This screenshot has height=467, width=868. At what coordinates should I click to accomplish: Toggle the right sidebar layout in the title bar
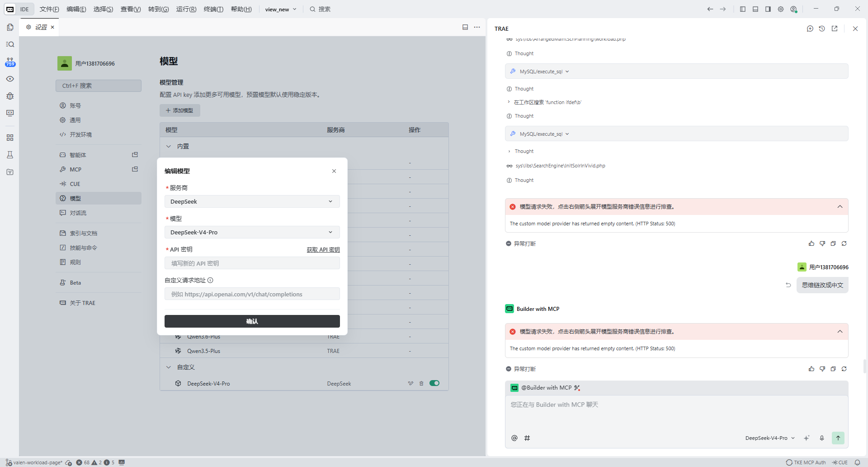tap(768, 9)
